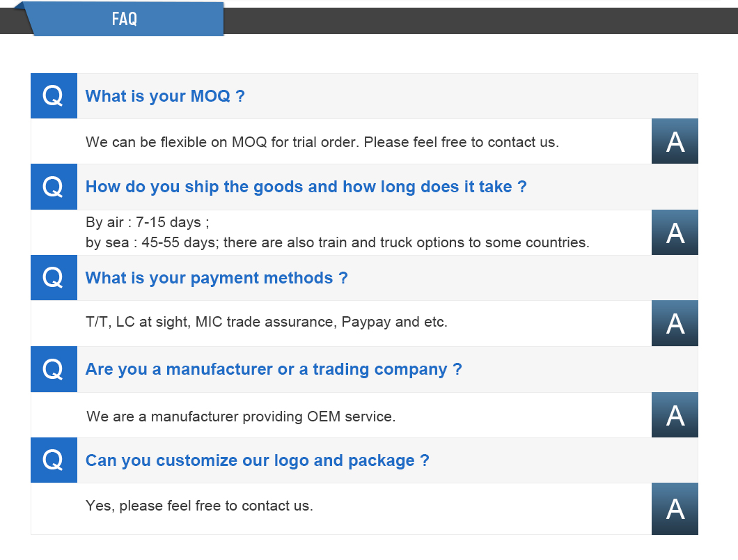Image resolution: width=738 pixels, height=560 pixels.
Task: Click the Q icon beside manufacturer question
Action: coord(54,368)
